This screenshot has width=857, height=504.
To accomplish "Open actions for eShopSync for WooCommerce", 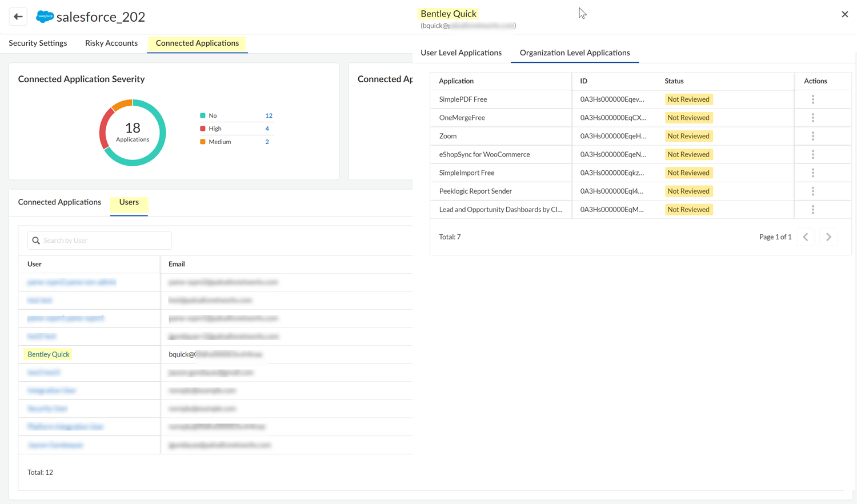I will 812,154.
